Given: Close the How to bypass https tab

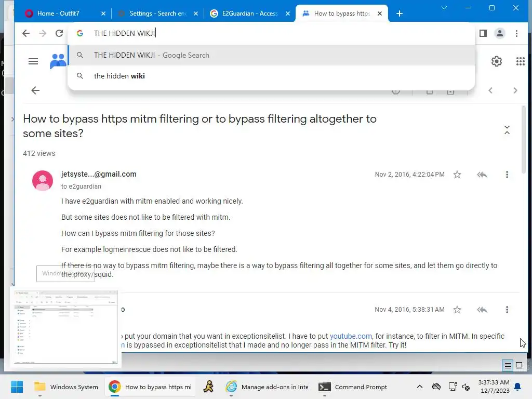Looking at the screenshot, I should [380, 14].
